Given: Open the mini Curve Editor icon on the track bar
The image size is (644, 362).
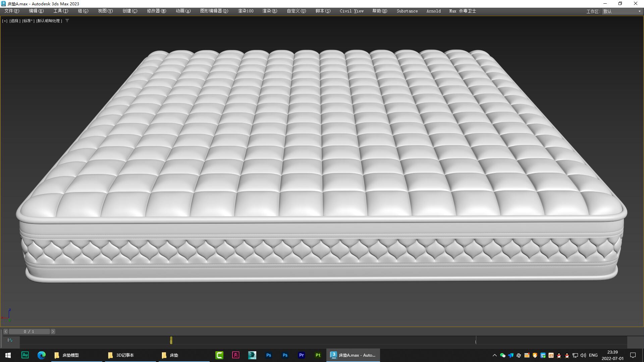Looking at the screenshot, I should pyautogui.click(x=10, y=340).
